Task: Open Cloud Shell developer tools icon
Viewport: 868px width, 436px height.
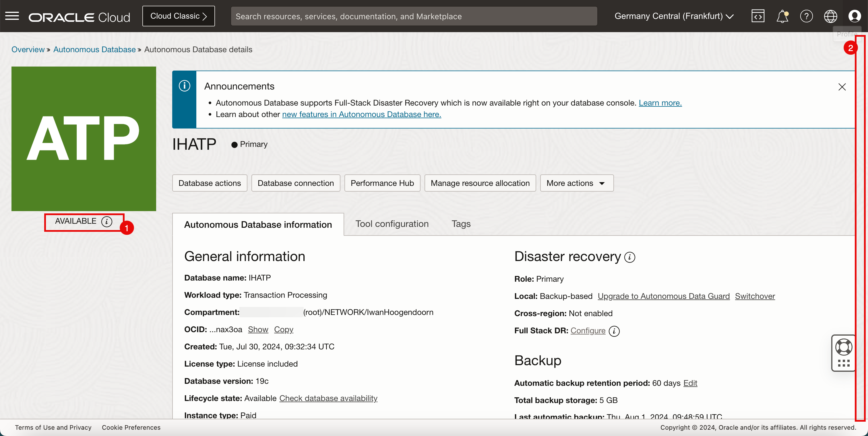Action: 757,16
